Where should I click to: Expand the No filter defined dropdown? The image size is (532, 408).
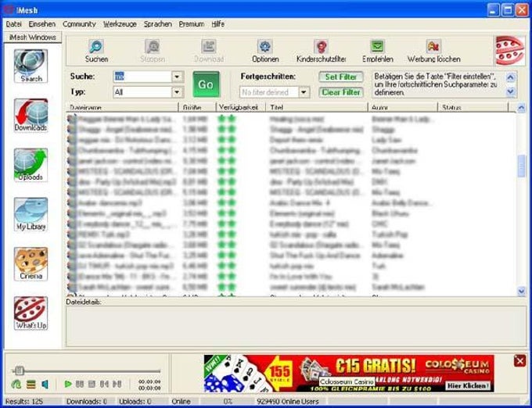(x=304, y=91)
